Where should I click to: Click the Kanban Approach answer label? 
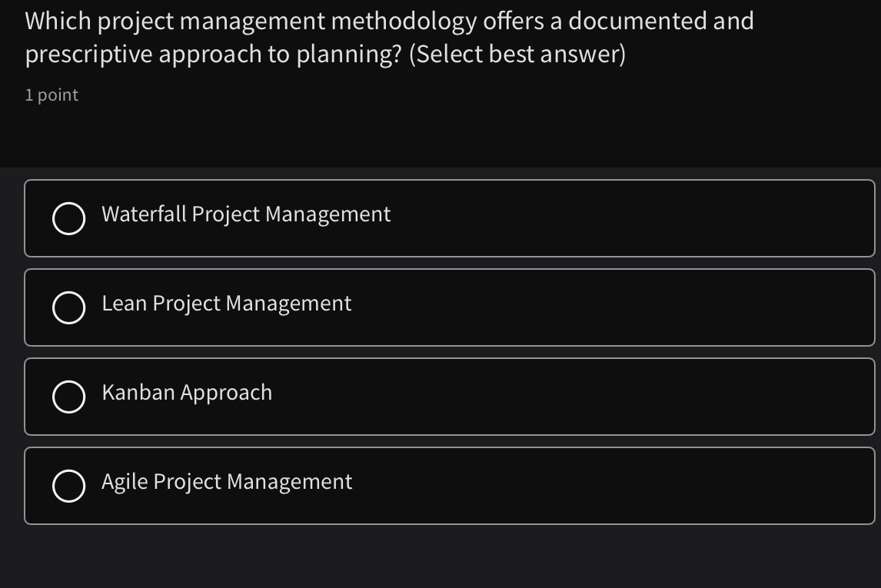point(186,393)
